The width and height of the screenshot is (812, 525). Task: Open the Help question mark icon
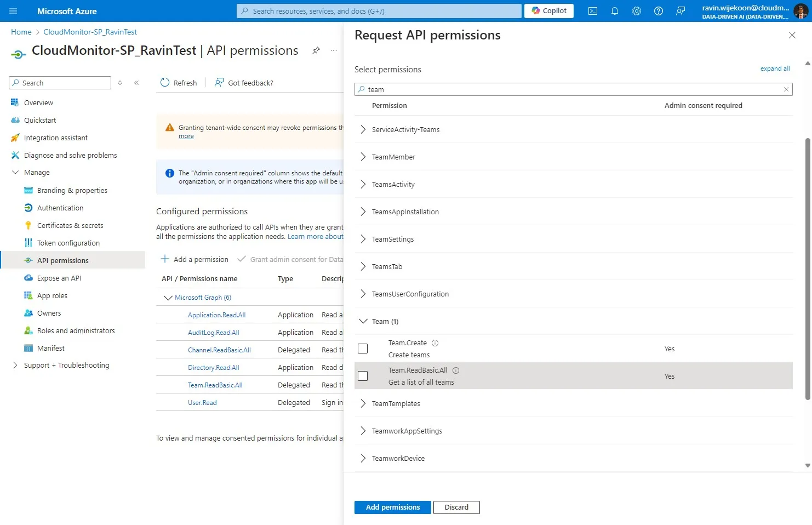(x=659, y=11)
